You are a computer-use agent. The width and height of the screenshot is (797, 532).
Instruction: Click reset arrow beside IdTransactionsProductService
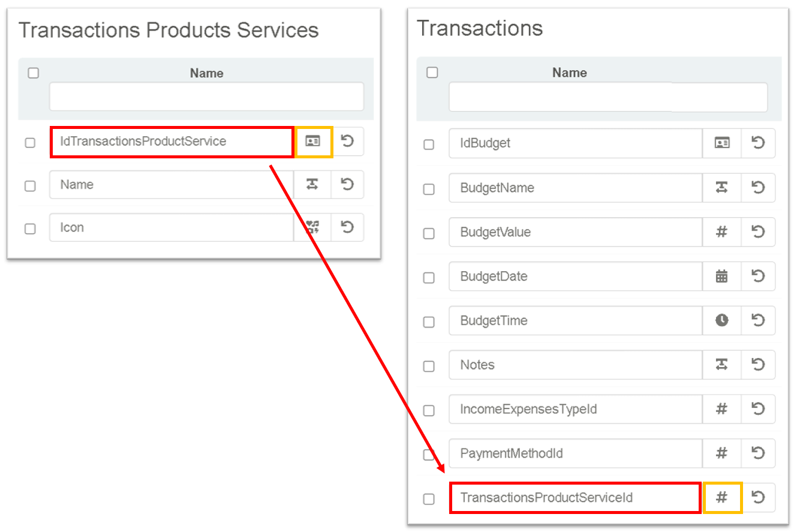click(x=347, y=142)
